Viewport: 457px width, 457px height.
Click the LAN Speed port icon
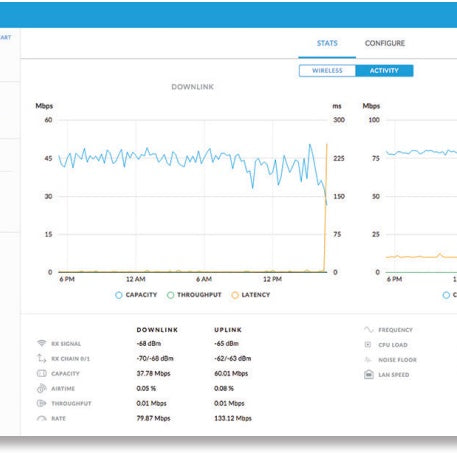pyautogui.click(x=368, y=375)
